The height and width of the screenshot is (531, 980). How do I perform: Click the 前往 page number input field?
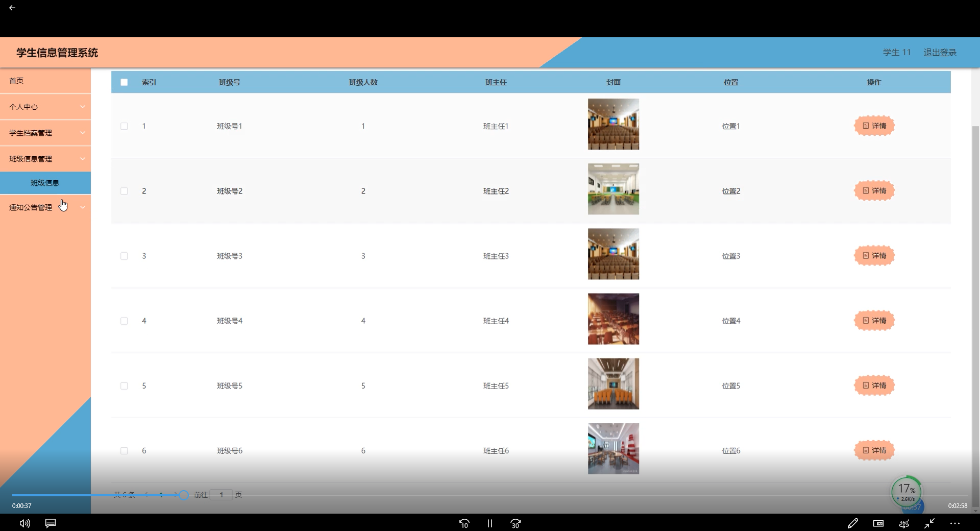[x=221, y=495]
